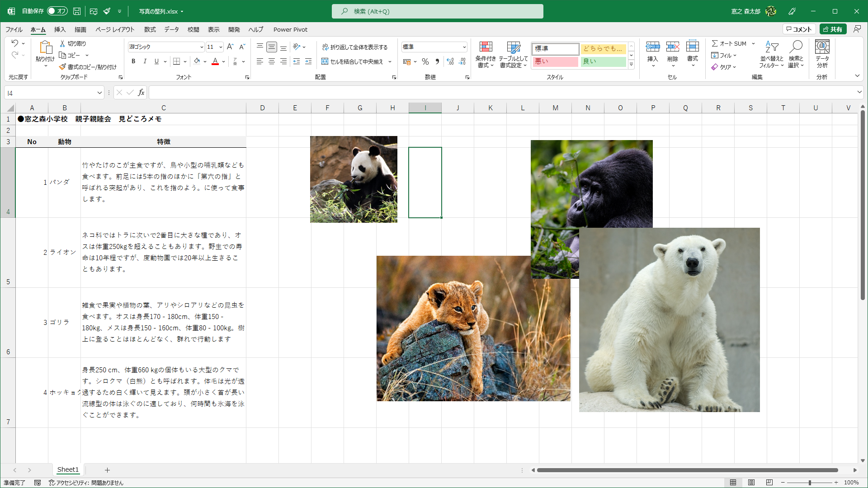Click the Percent Style icon
Screen dimensions: 868x488
(x=425, y=61)
